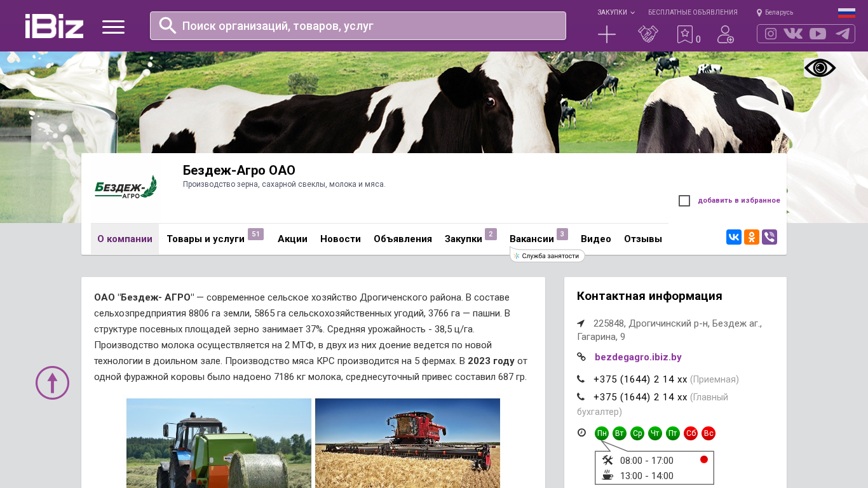Open Бесплатные объявления link
Screen dimensions: 868x488
tap(693, 13)
